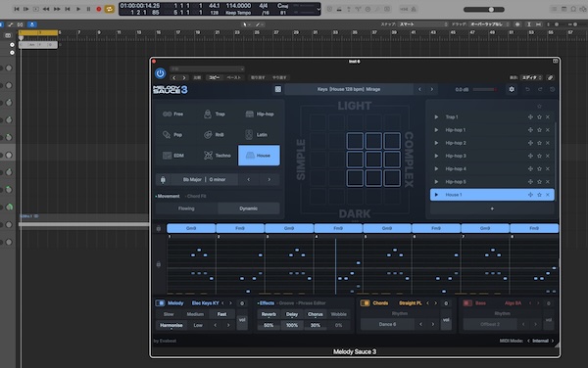The image size is (588, 368).
Task: Open the Effects tab
Action: (266, 303)
